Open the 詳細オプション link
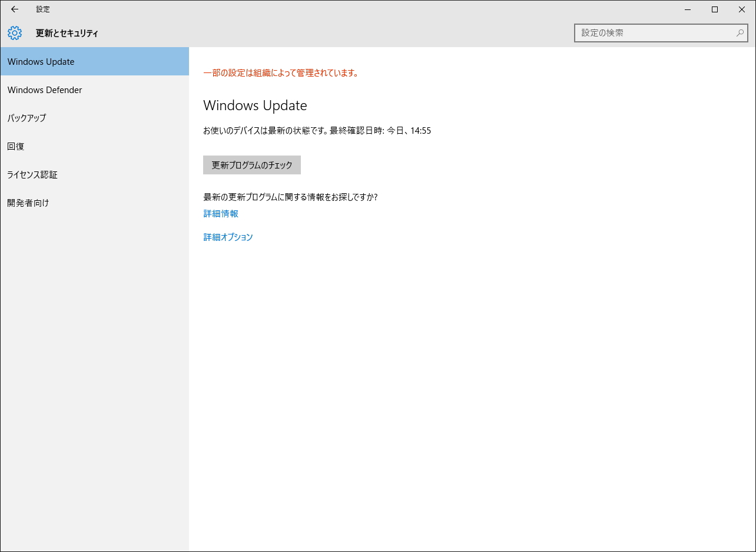 (x=228, y=237)
